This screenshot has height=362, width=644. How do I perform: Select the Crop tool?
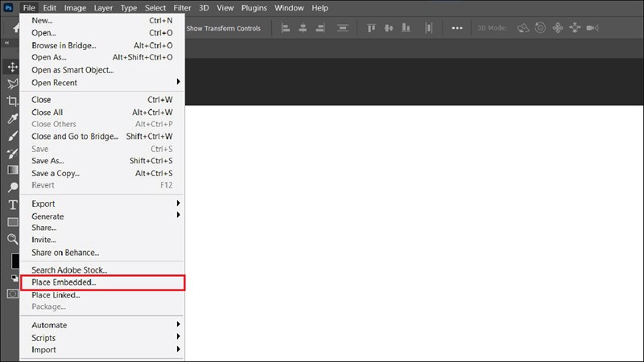click(x=12, y=101)
